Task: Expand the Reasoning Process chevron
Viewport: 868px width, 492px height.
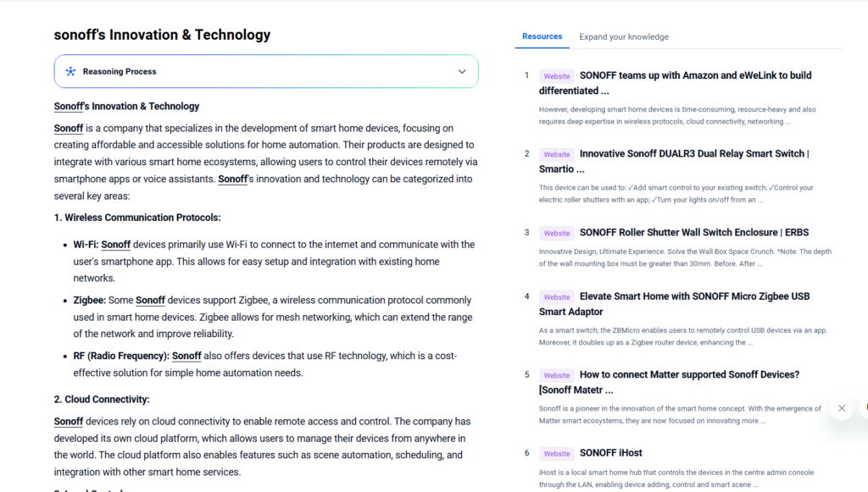Action: [462, 72]
